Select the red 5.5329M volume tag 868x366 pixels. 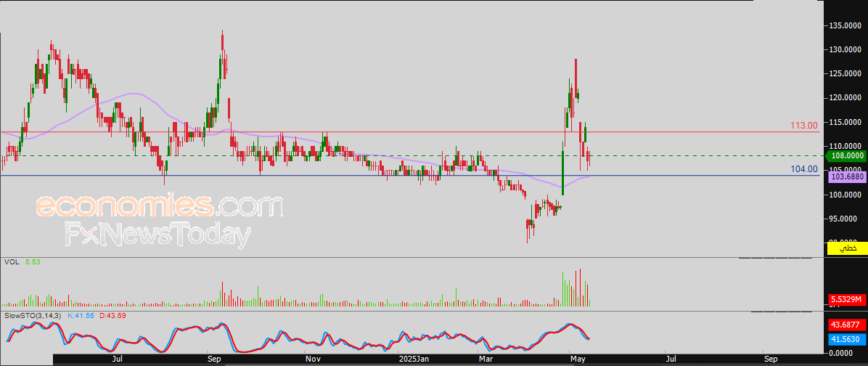pos(846,299)
